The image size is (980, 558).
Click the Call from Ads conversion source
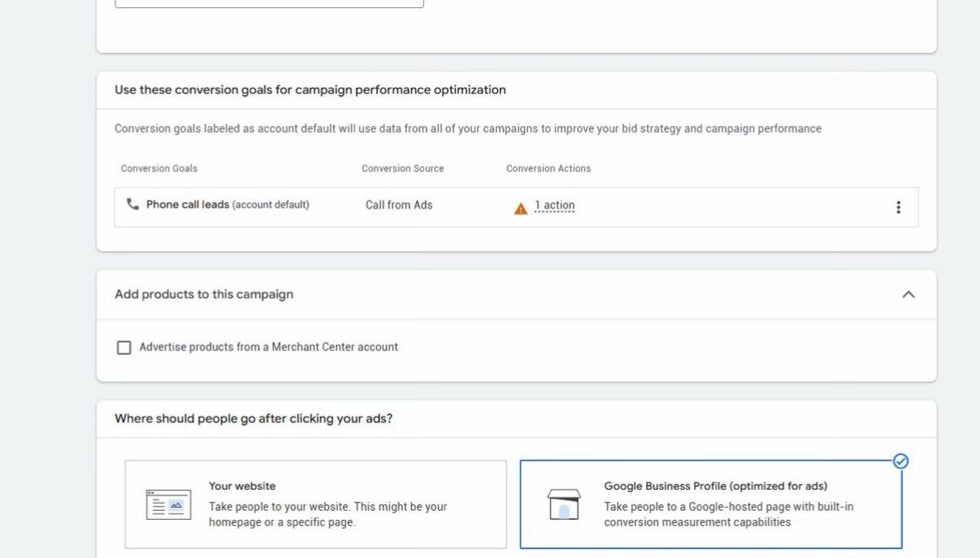399,205
